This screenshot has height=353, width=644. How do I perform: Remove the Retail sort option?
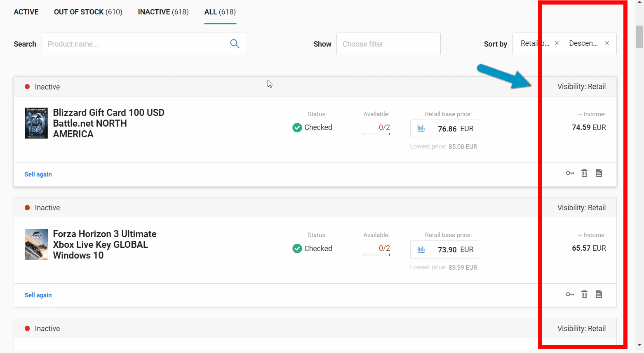pyautogui.click(x=557, y=43)
